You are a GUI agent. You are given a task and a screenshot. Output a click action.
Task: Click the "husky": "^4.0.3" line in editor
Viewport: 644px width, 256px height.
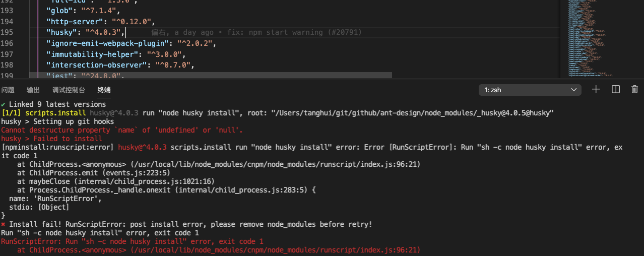85,32
